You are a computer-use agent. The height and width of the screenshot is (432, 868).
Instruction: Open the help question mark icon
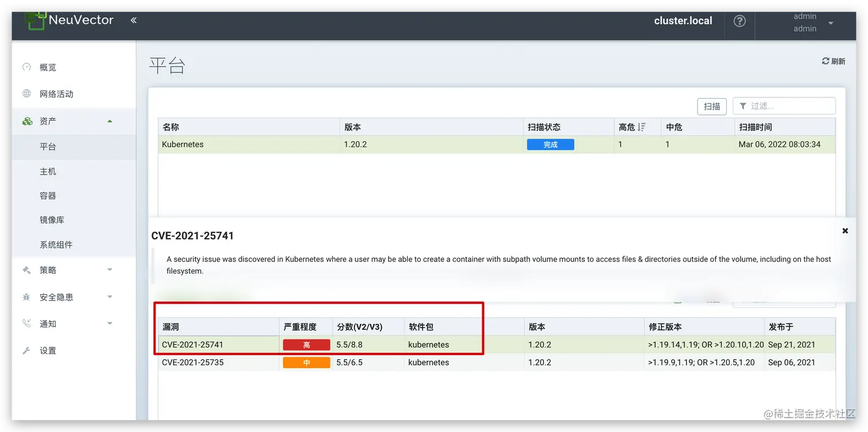pyautogui.click(x=739, y=21)
